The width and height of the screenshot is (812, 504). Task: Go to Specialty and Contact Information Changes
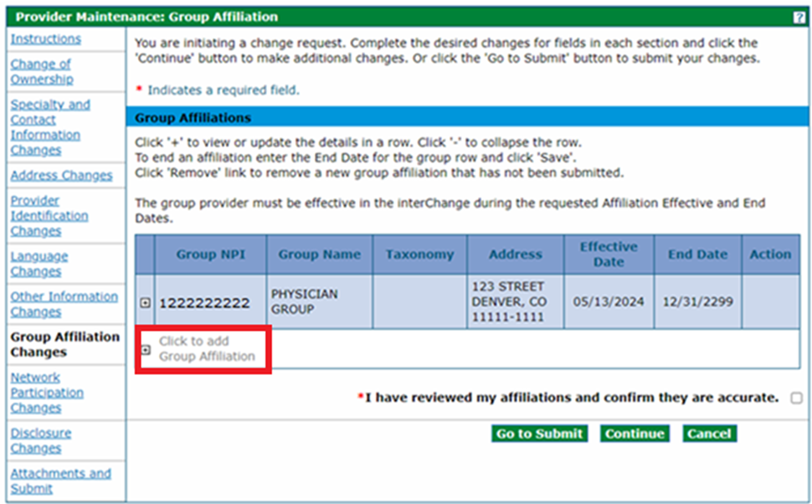(49, 127)
